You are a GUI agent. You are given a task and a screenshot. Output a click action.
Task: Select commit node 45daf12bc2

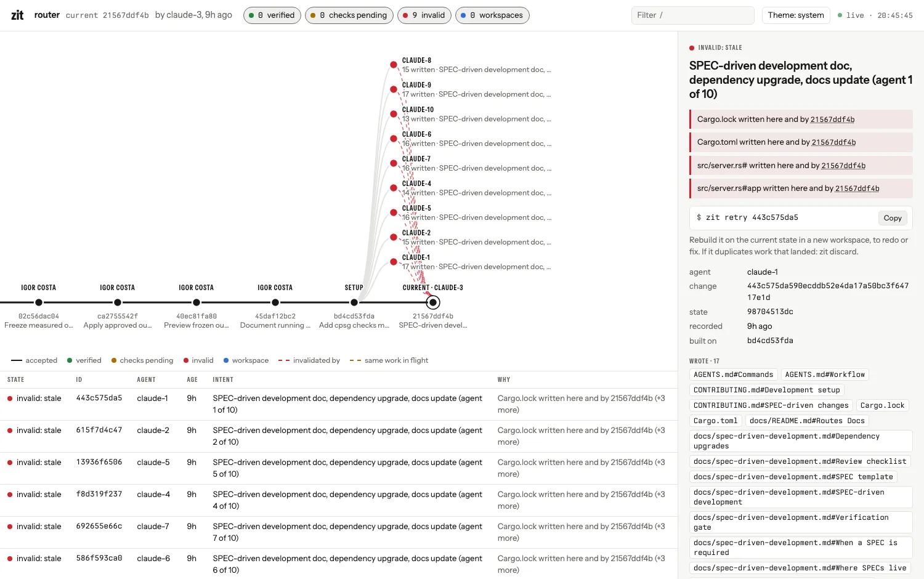pyautogui.click(x=275, y=302)
